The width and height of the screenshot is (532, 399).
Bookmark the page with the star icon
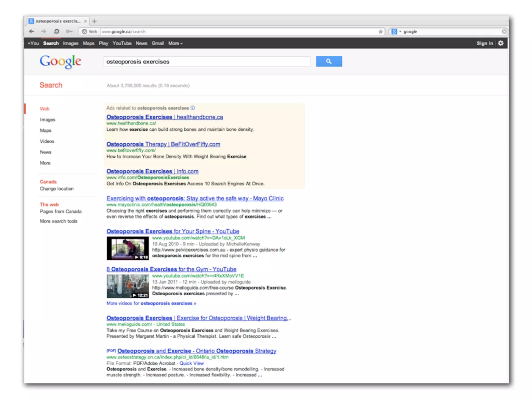(x=381, y=31)
